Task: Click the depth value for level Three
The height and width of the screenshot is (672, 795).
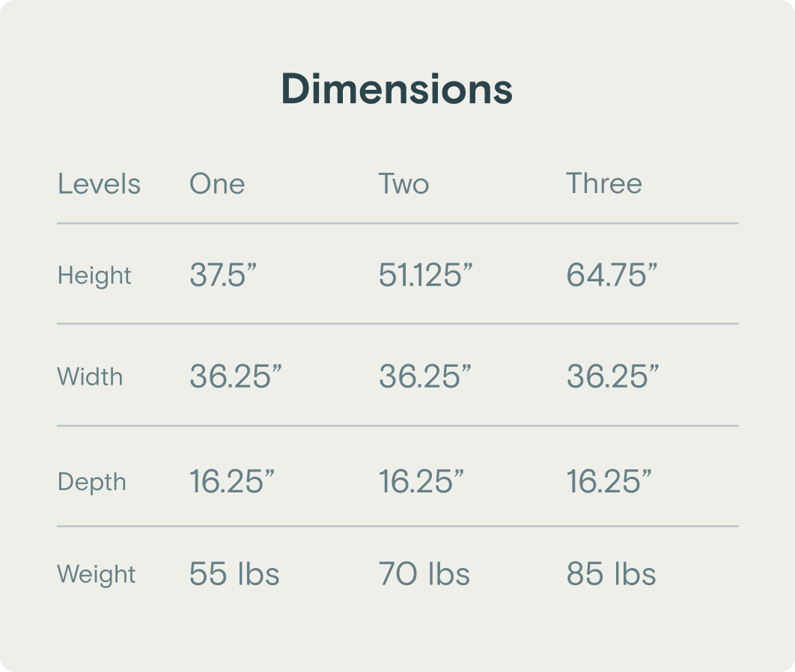Action: (x=609, y=482)
